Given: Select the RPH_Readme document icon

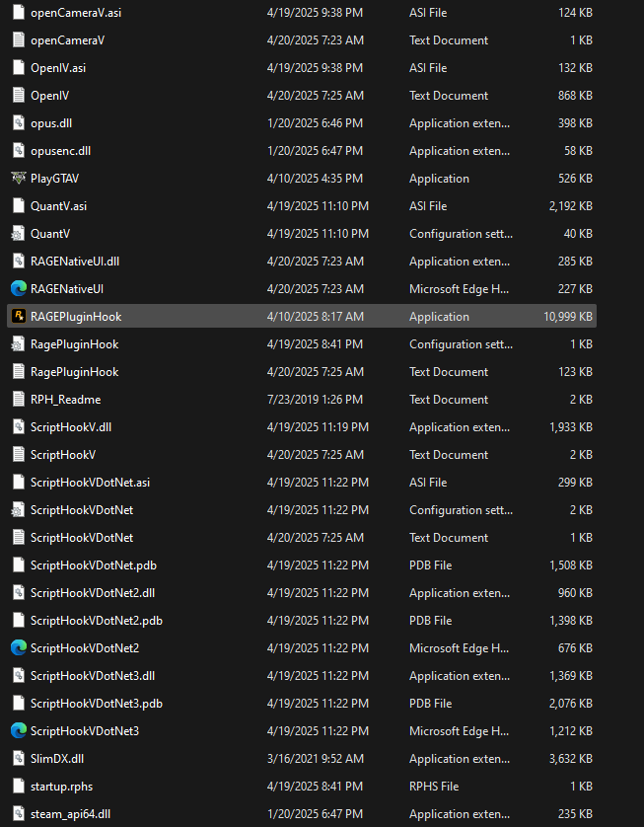Looking at the screenshot, I should [19, 400].
